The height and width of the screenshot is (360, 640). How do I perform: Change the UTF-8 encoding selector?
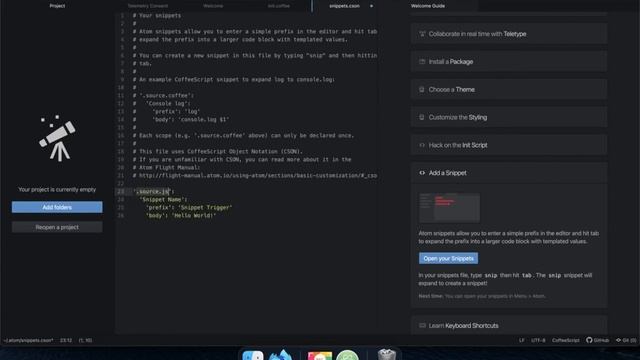click(538, 340)
